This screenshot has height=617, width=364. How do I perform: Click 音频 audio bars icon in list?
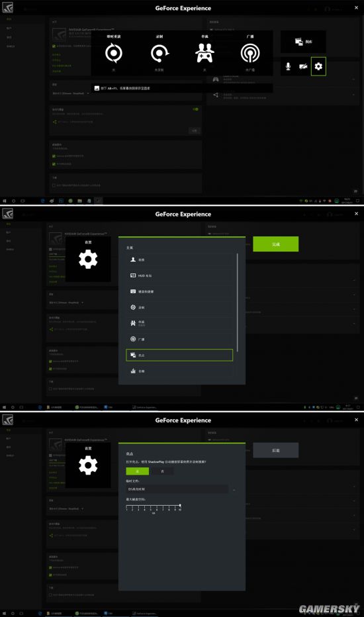pos(133,371)
